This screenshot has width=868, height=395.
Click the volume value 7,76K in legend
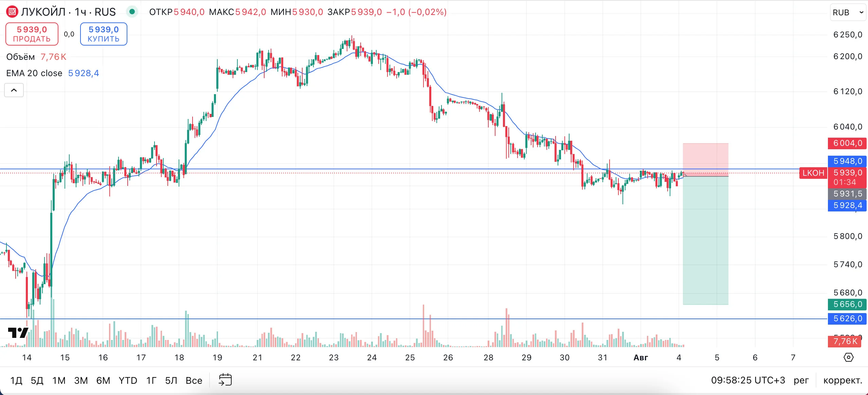point(53,57)
